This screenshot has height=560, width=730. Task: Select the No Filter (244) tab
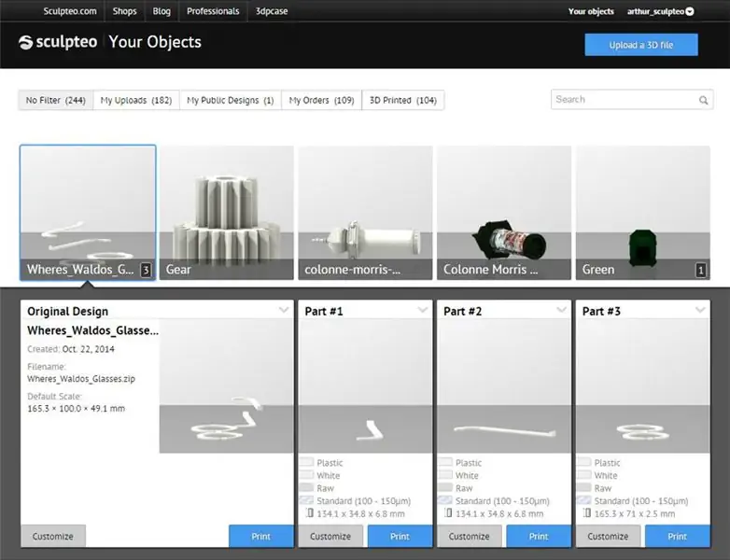pyautogui.click(x=56, y=100)
